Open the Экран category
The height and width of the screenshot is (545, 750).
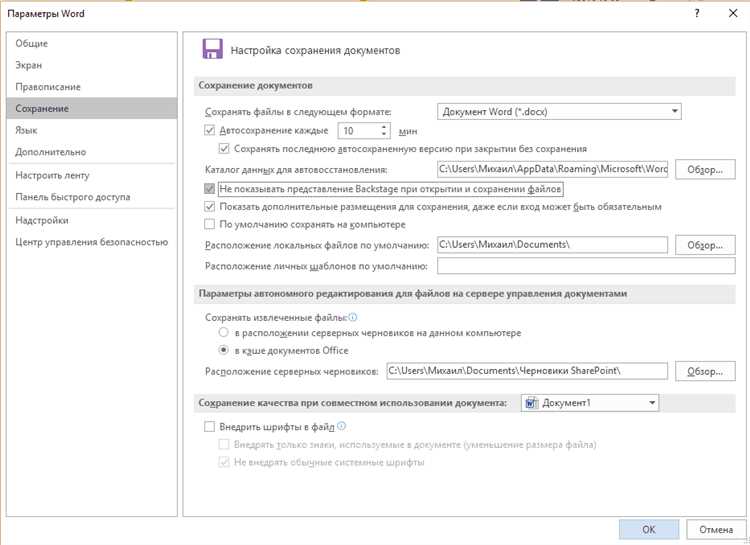pos(91,65)
